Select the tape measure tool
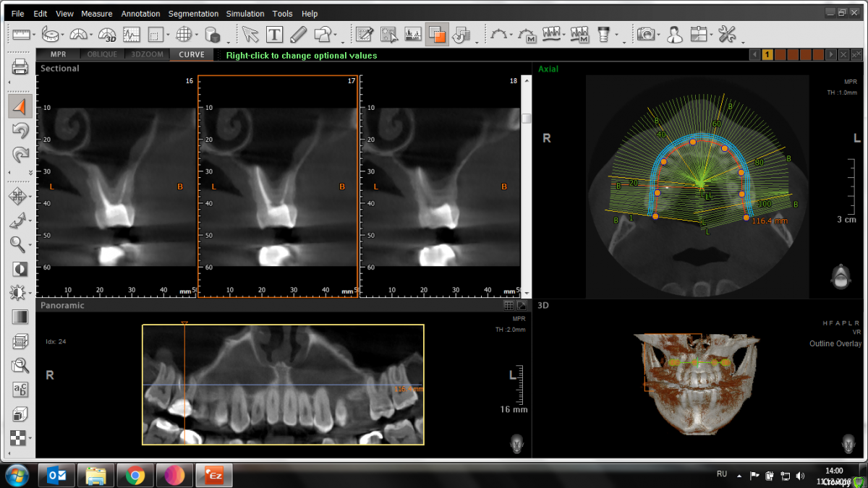The height and width of the screenshot is (488, 868). coord(50,34)
